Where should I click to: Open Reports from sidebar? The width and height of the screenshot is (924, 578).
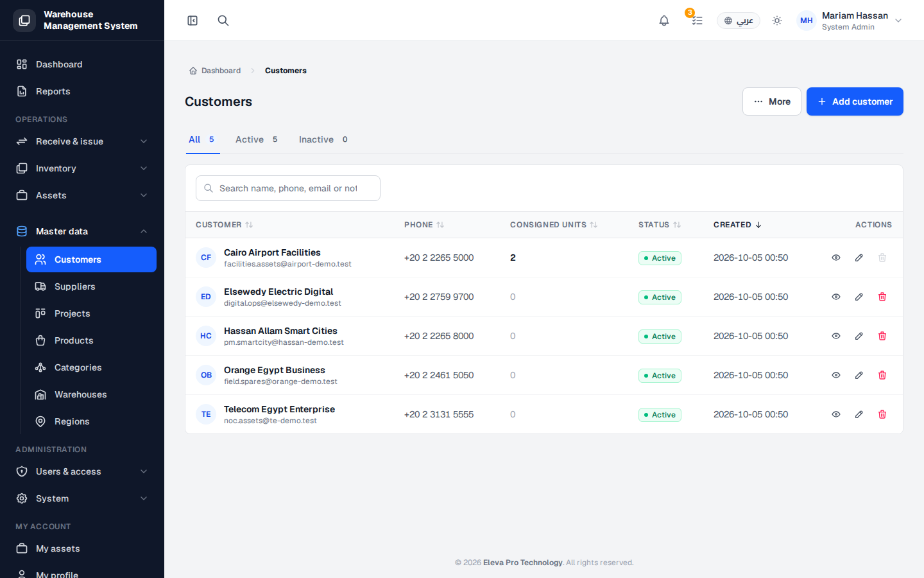pos(82,91)
